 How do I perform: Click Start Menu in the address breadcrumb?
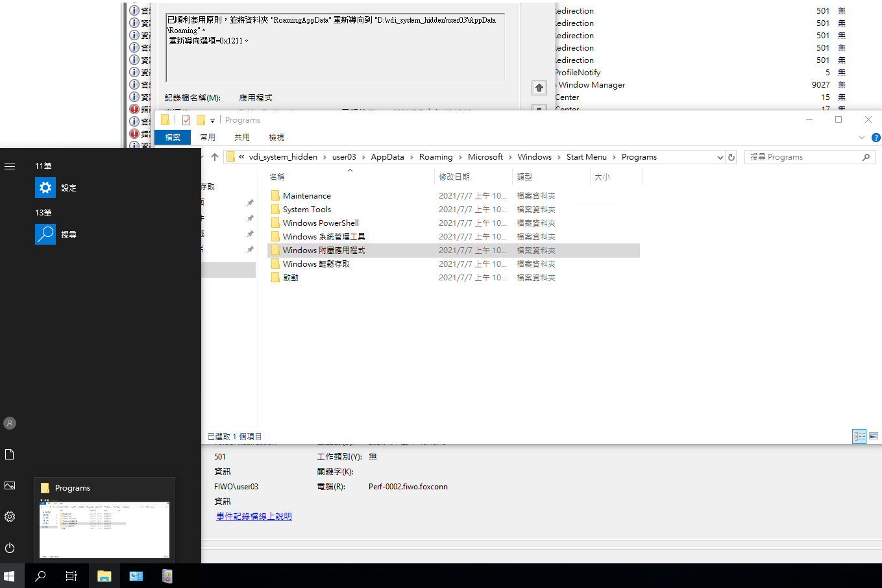tap(587, 157)
